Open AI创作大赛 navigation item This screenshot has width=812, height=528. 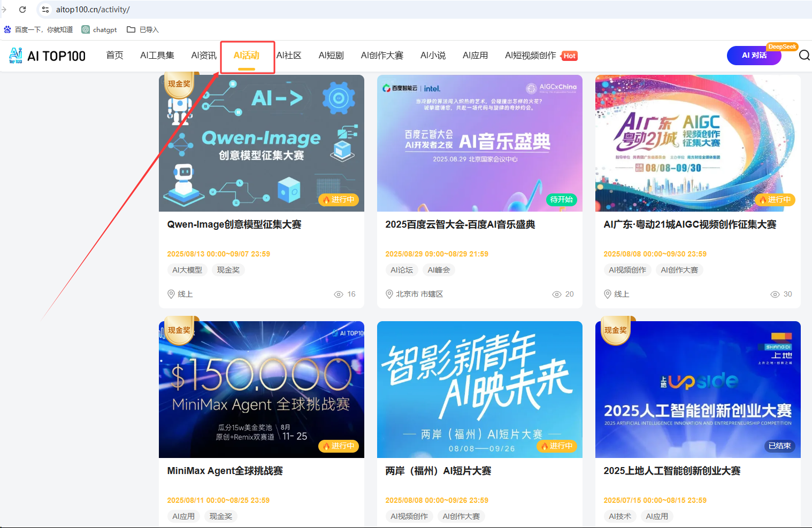coord(382,56)
